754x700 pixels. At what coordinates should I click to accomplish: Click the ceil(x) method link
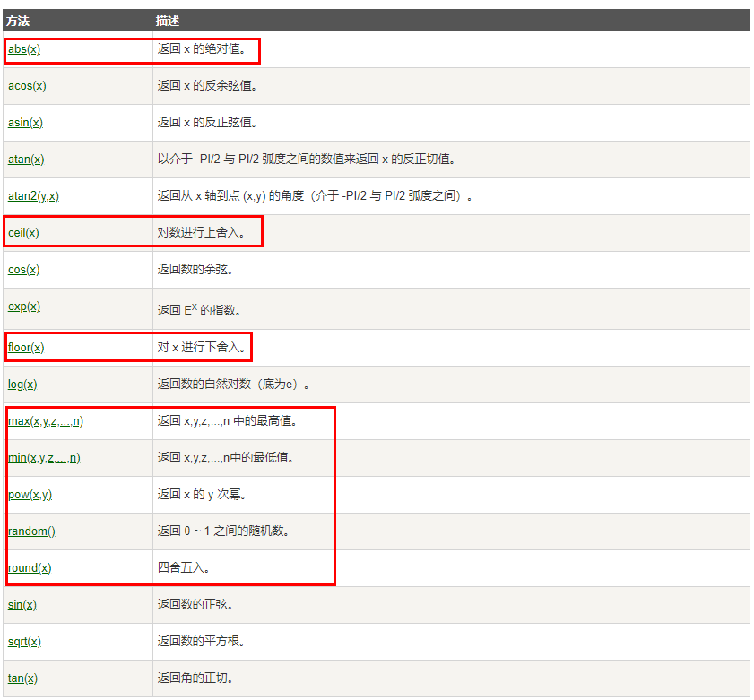coord(24,233)
